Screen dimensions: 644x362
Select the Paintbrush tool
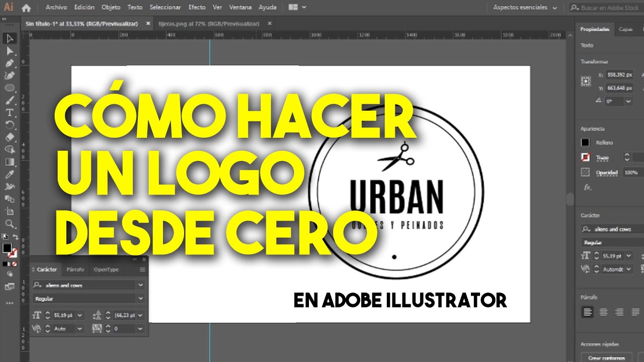pyautogui.click(x=10, y=100)
